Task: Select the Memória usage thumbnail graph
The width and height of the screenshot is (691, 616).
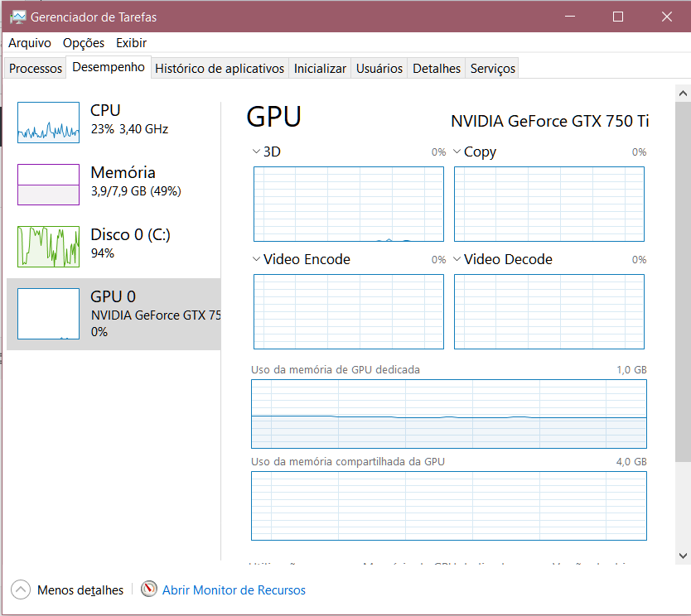Action: pos(49,185)
